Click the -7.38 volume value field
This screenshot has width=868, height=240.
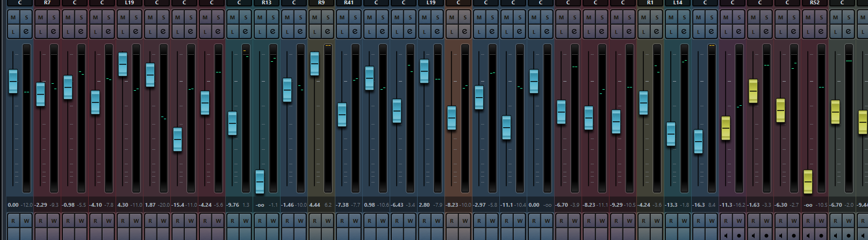342,205
